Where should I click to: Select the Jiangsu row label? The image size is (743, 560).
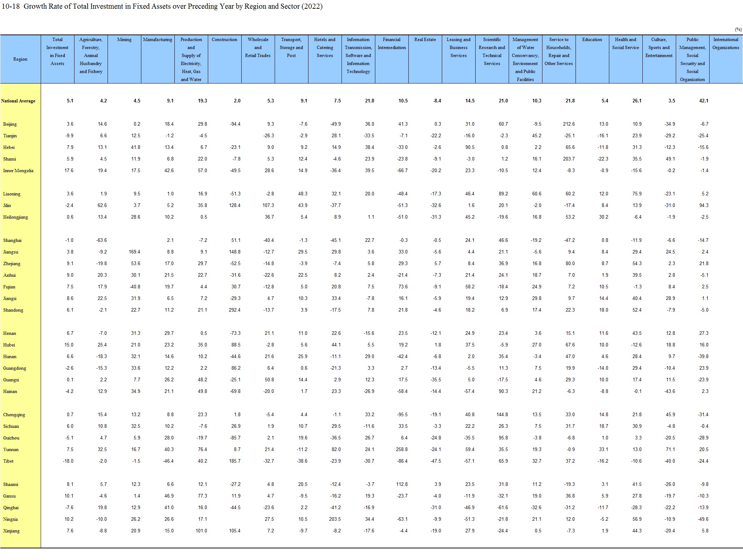[11, 252]
